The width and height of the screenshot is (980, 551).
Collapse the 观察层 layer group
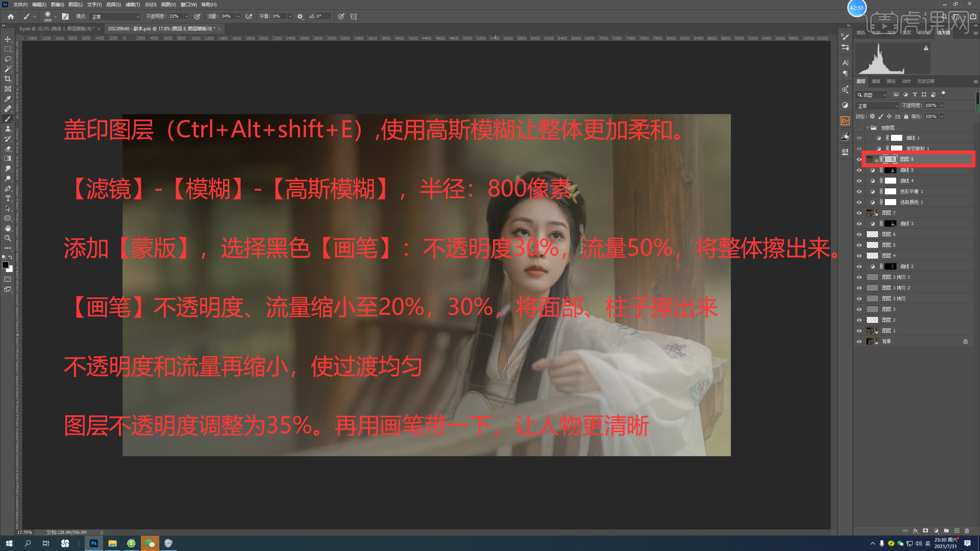(868, 128)
